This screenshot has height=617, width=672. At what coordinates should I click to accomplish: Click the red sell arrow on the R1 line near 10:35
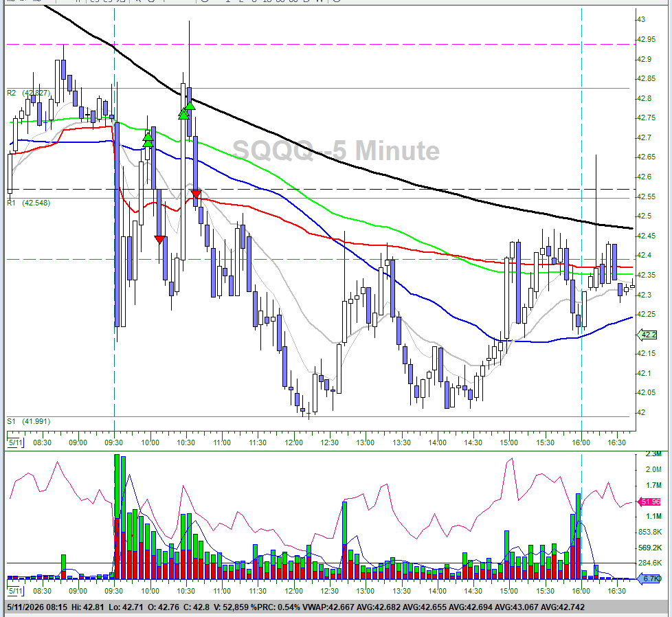(196, 194)
